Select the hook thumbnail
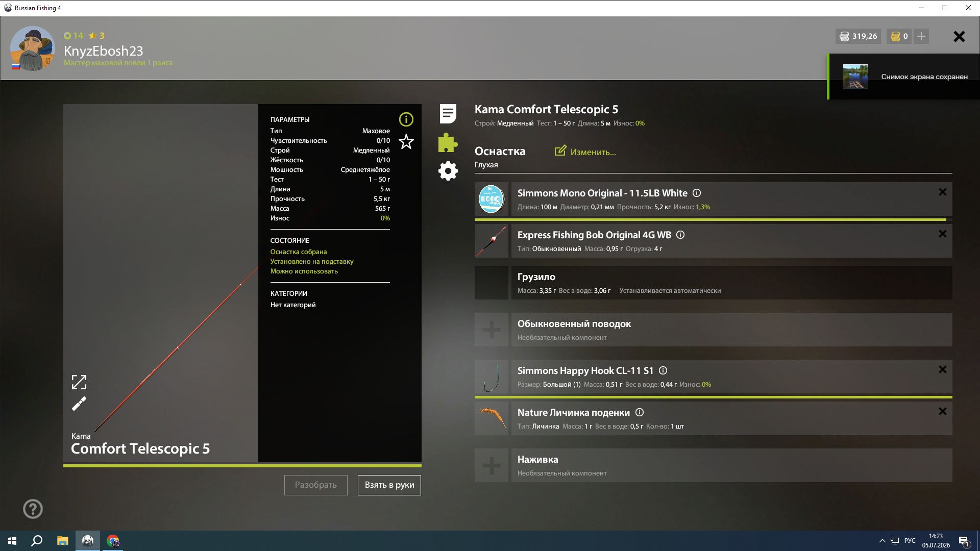This screenshot has width=980, height=551. (492, 377)
